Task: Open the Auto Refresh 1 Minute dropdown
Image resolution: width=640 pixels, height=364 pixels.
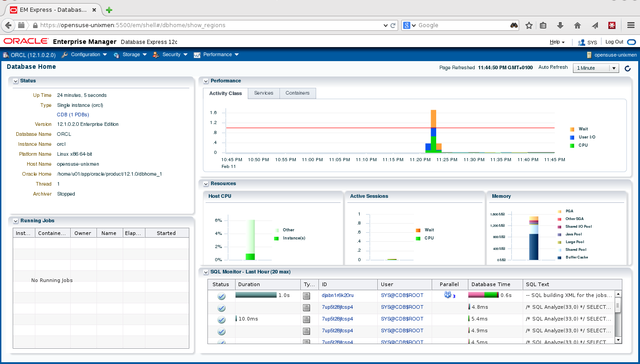Action: coord(596,68)
